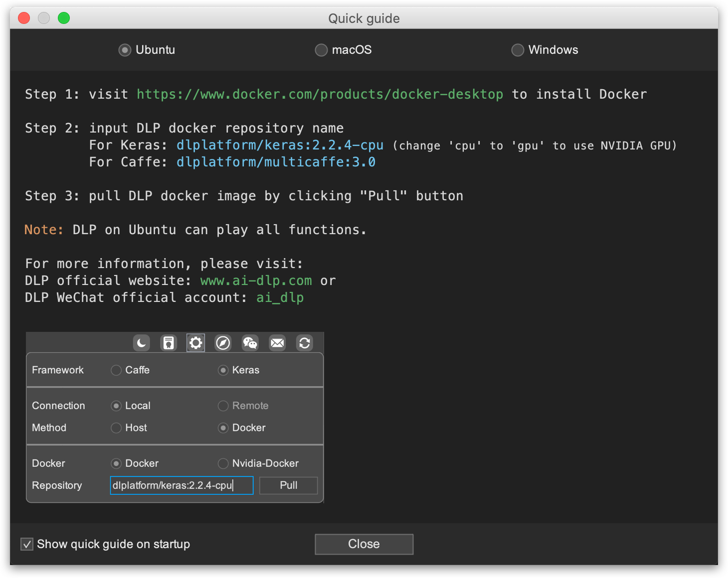Visit the www.ai-dlp.com website link

255,281
